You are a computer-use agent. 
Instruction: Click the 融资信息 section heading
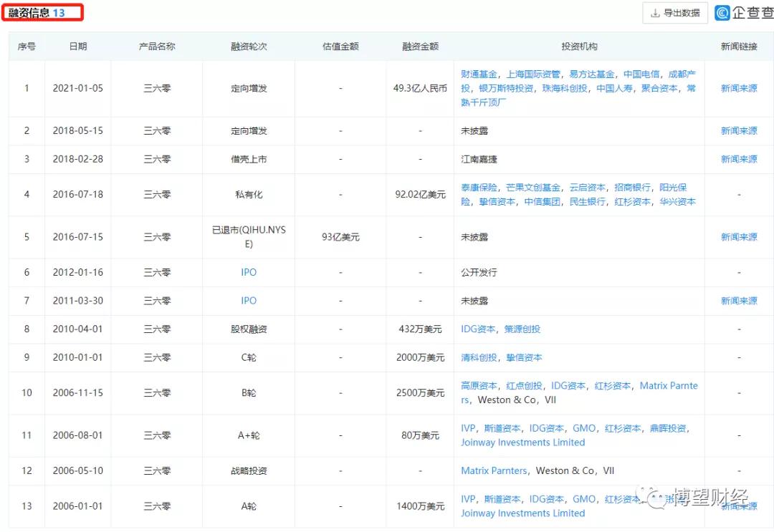point(29,13)
